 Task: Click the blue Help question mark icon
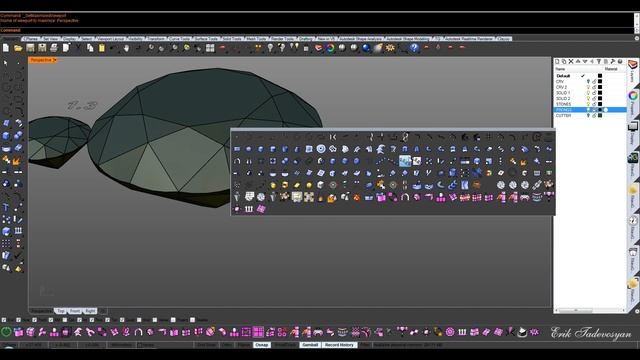[x=414, y=48]
